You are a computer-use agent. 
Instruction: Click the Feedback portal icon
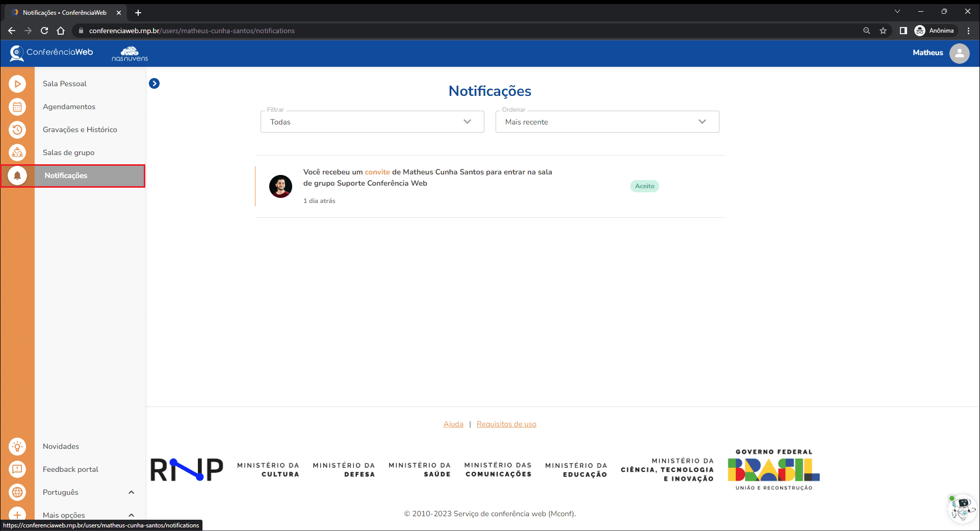[17, 469]
